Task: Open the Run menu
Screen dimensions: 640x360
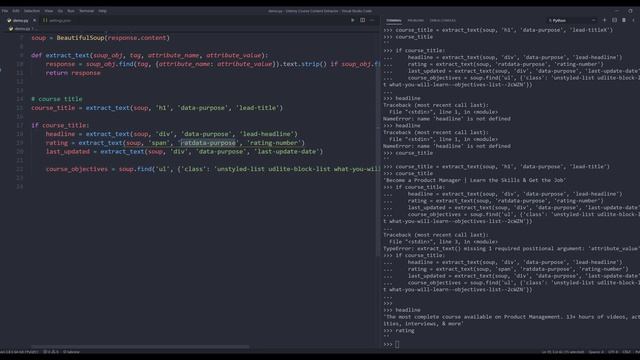Action: click(71, 11)
